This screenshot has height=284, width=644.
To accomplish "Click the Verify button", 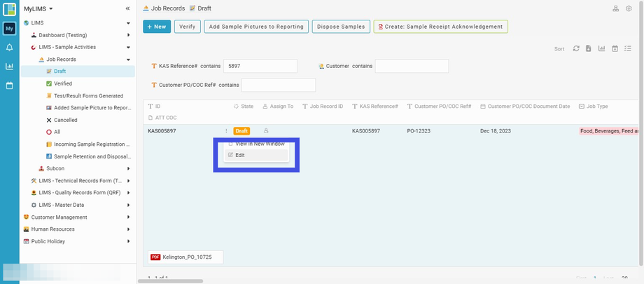I will point(188,27).
